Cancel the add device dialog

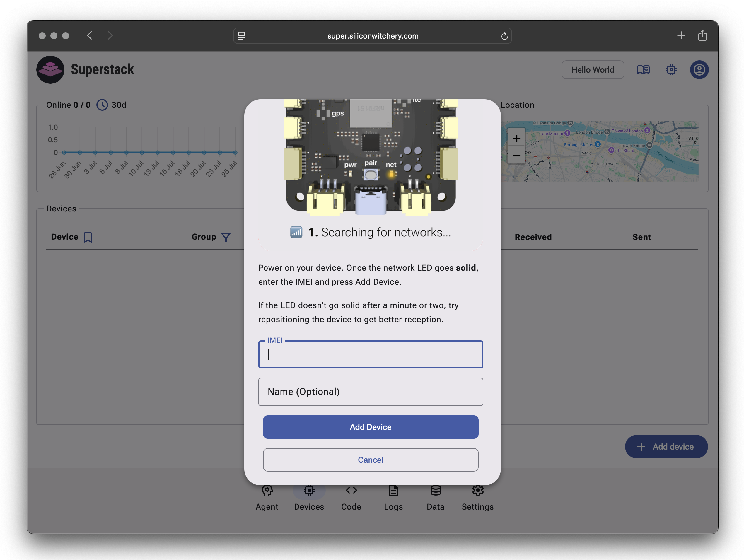tap(371, 460)
